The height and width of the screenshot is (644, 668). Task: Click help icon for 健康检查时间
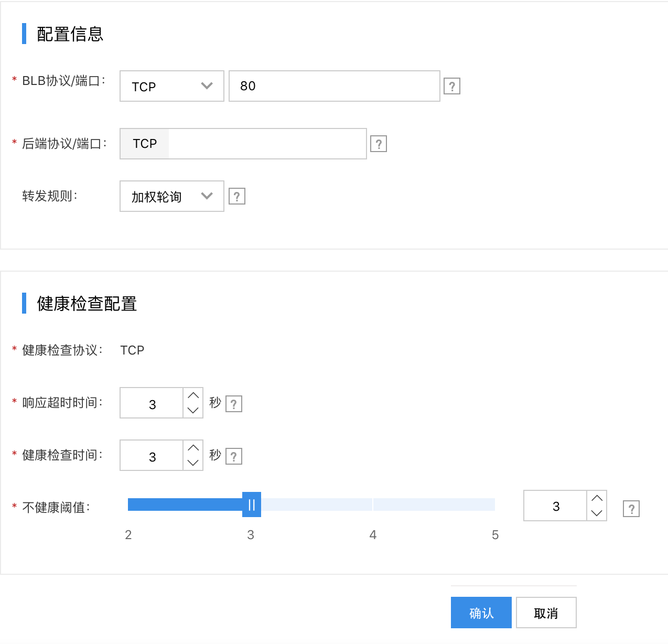click(233, 456)
